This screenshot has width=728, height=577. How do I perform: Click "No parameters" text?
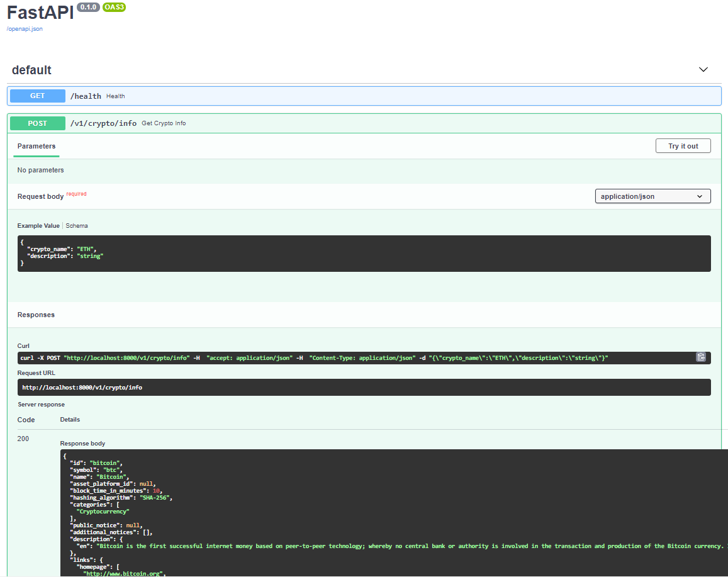click(40, 170)
